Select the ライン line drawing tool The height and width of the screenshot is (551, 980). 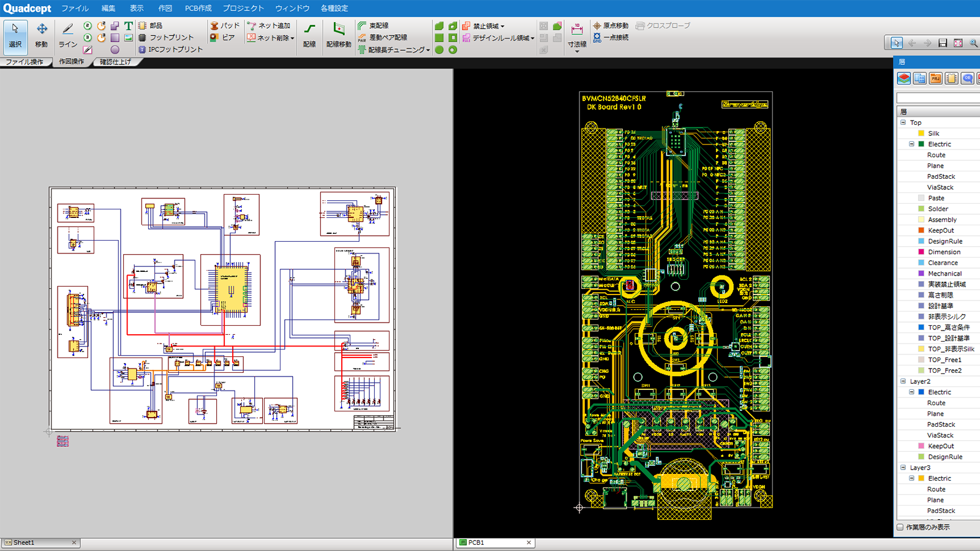(67, 35)
